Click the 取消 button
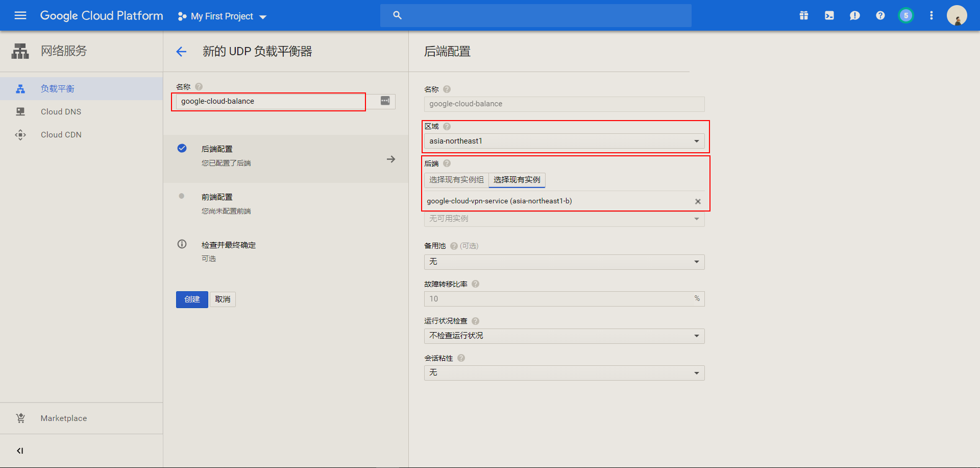Screen dimensions: 980x468 point(223,299)
